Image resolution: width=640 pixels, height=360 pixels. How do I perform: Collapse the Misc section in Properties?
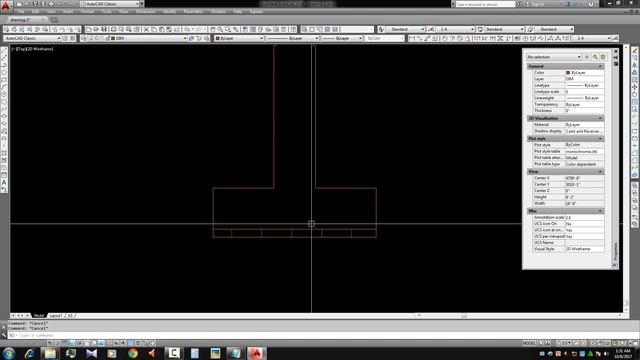click(x=600, y=211)
